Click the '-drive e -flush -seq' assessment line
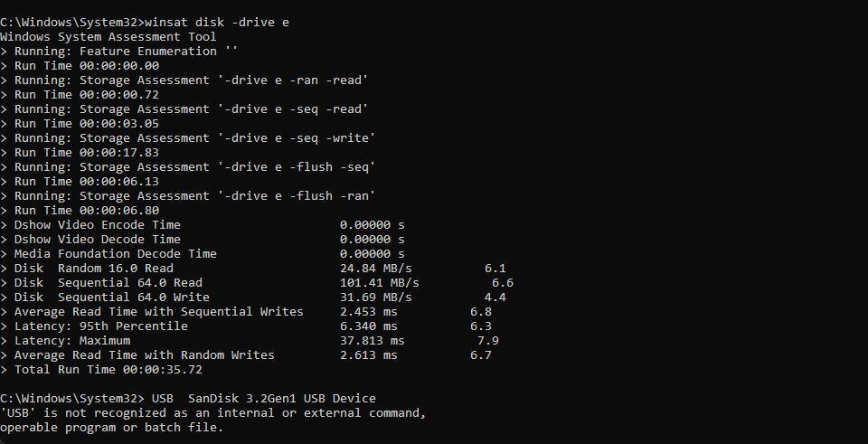This screenshot has width=868, height=444. 194,167
